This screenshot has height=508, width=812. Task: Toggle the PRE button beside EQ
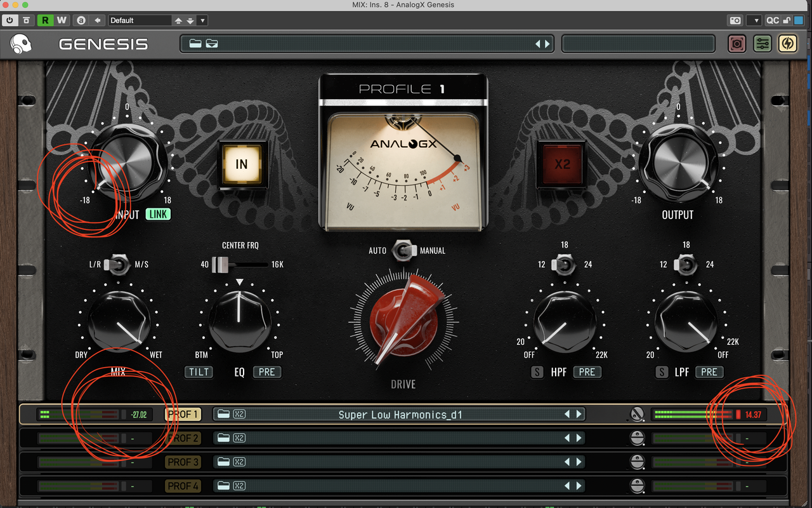(x=267, y=372)
